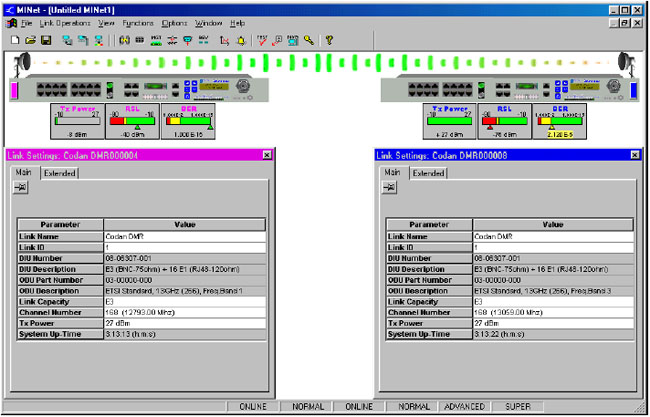
Task: Click the red-and-black crossed lines toolbar icon
Action: tap(172, 40)
